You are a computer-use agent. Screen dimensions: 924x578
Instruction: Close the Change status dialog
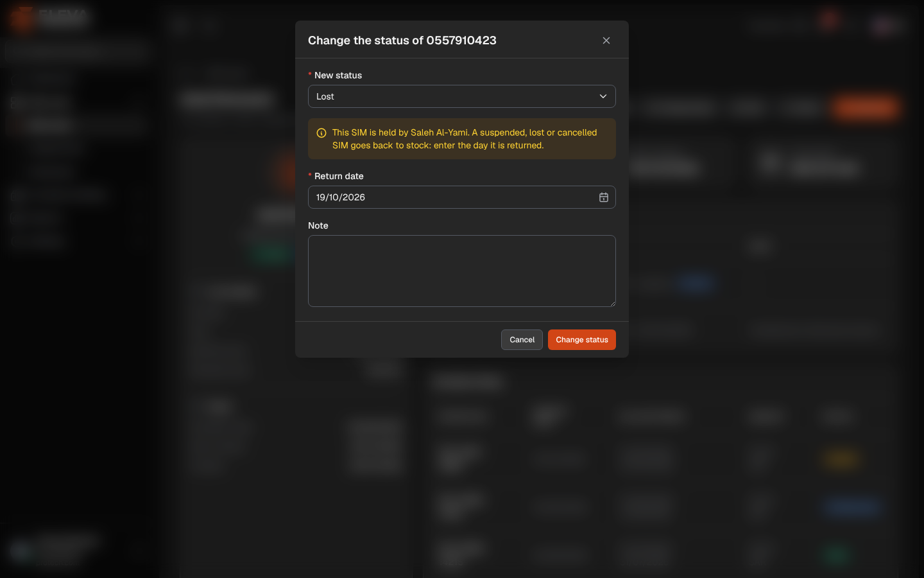coord(606,40)
